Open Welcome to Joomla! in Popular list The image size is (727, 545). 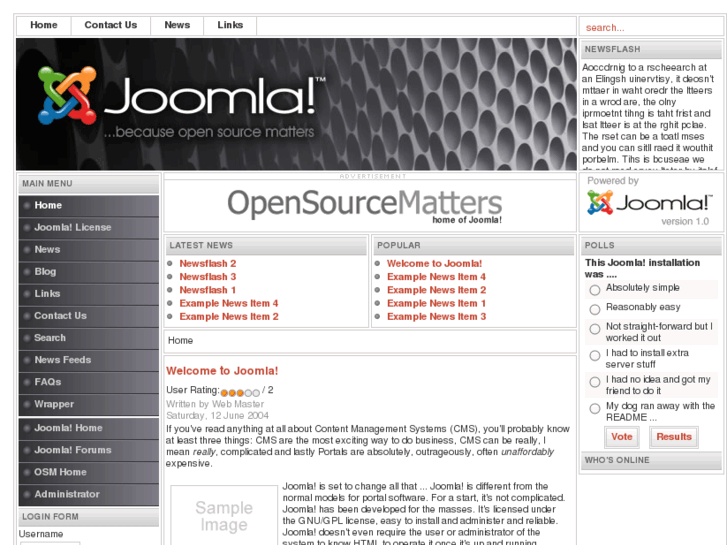(x=434, y=263)
